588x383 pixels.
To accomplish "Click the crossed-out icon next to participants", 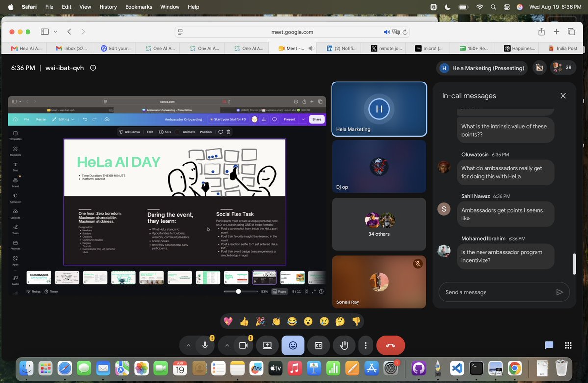I will (x=539, y=68).
